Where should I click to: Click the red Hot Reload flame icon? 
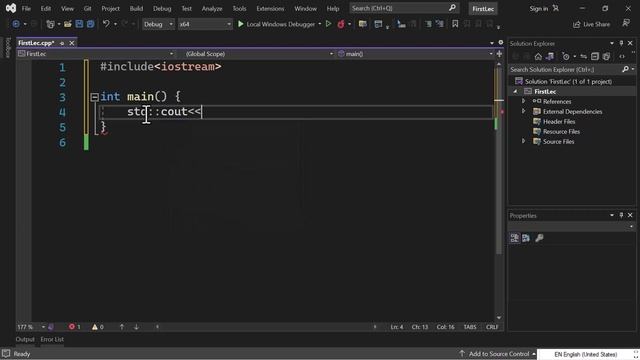coord(340,24)
